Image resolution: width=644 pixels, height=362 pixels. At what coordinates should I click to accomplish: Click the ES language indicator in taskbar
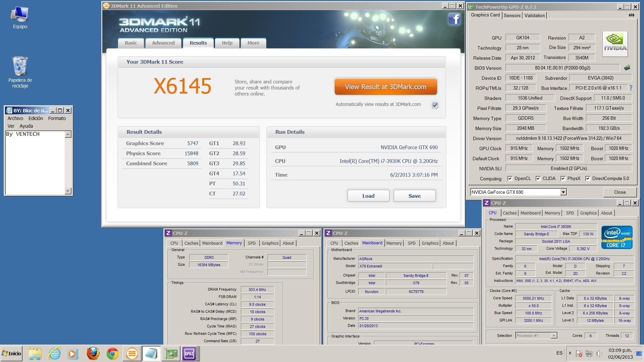tap(559, 353)
